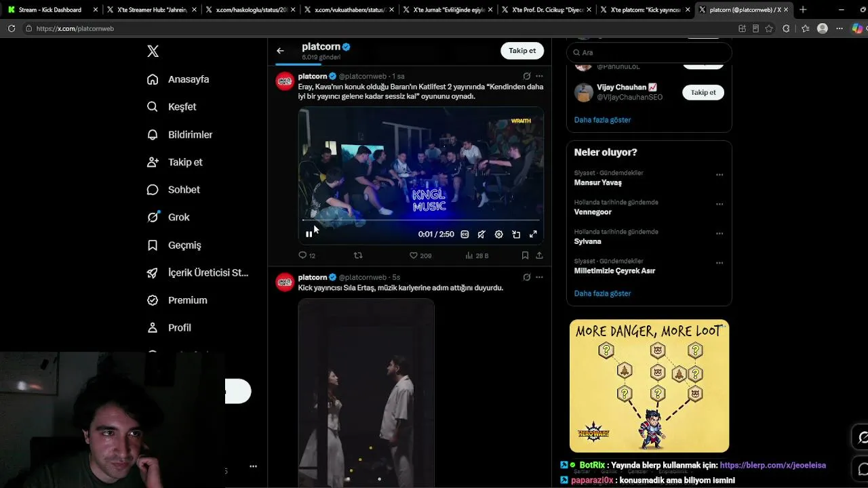The width and height of the screenshot is (868, 488).
Task: Share the Katlifest 2 tweet
Action: [x=539, y=256]
